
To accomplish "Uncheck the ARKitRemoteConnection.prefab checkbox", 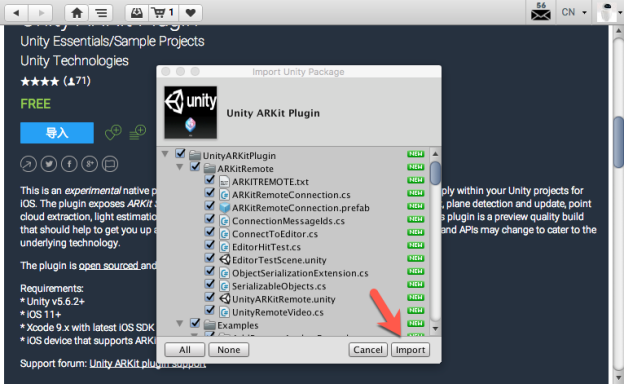I will tap(210, 206).
